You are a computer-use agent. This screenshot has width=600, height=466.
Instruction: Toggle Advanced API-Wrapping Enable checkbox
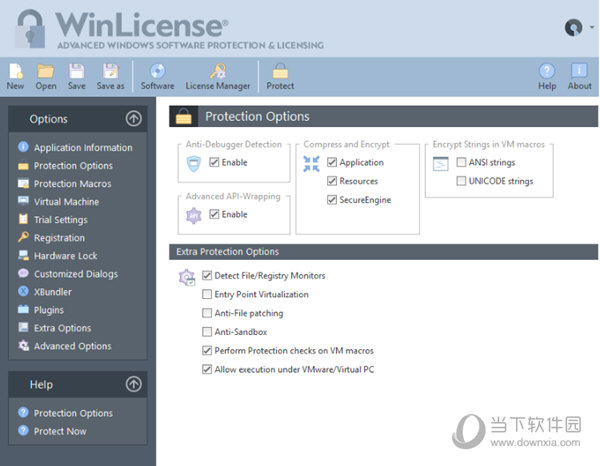(214, 214)
